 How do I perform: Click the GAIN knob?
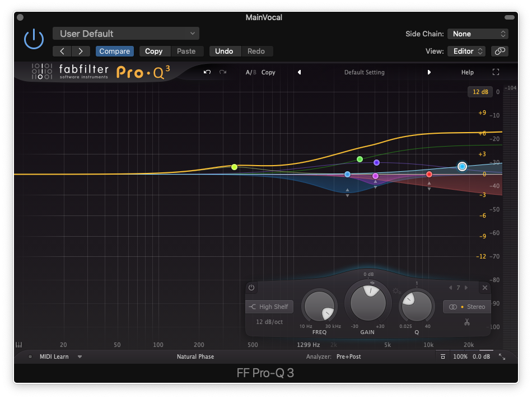coord(368,302)
